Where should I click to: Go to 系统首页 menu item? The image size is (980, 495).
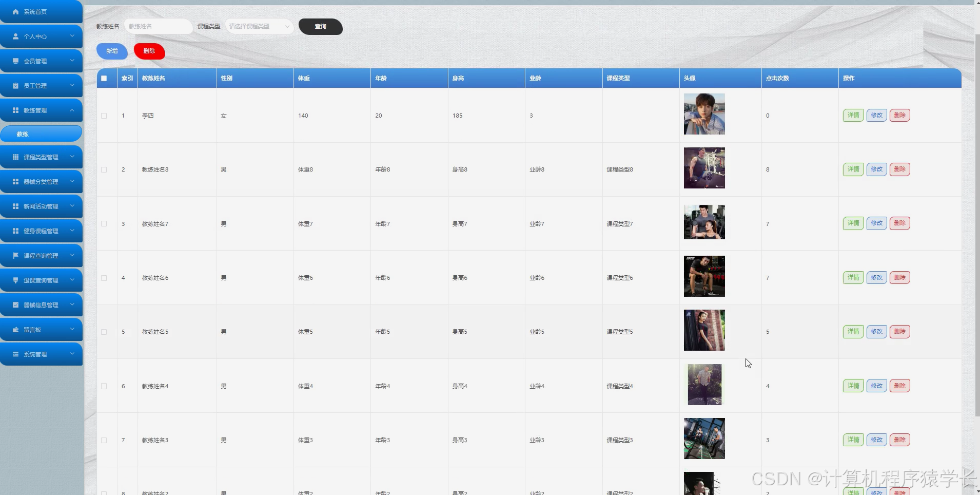click(x=41, y=11)
